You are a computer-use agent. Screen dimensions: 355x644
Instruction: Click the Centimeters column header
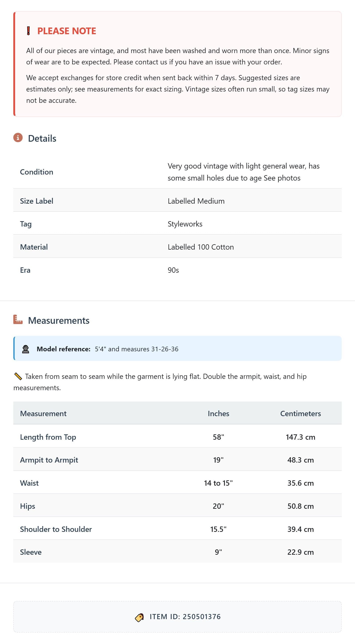(x=301, y=413)
